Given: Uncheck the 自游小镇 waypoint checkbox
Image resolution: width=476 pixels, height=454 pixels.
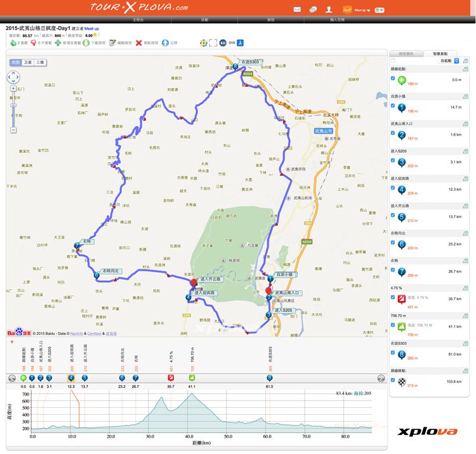Looking at the screenshot, I should pos(393,106).
